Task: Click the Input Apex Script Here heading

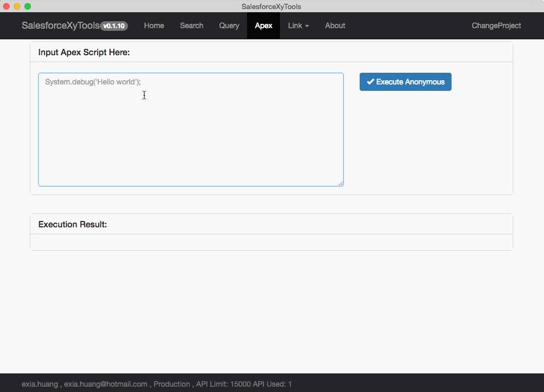Action: 84,53
